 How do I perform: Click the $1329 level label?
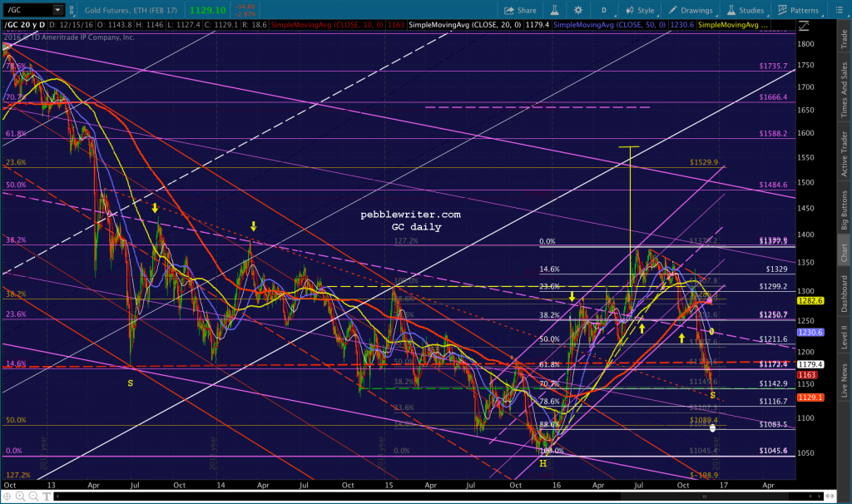click(x=776, y=269)
